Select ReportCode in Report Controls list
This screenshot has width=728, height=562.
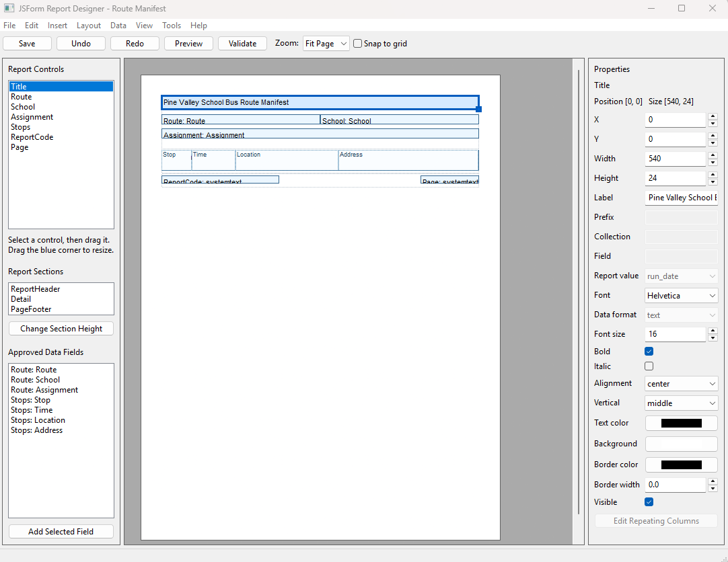(x=61, y=138)
